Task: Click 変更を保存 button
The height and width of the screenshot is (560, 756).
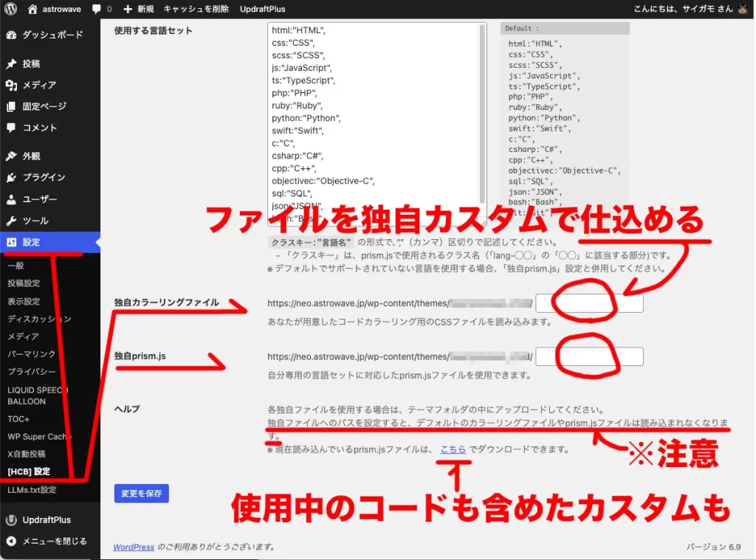Action: point(141,493)
